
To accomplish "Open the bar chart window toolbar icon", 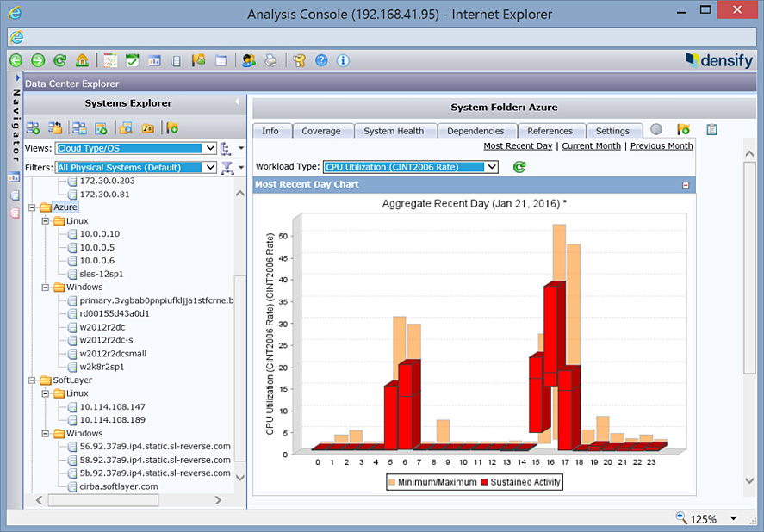I will [154, 60].
